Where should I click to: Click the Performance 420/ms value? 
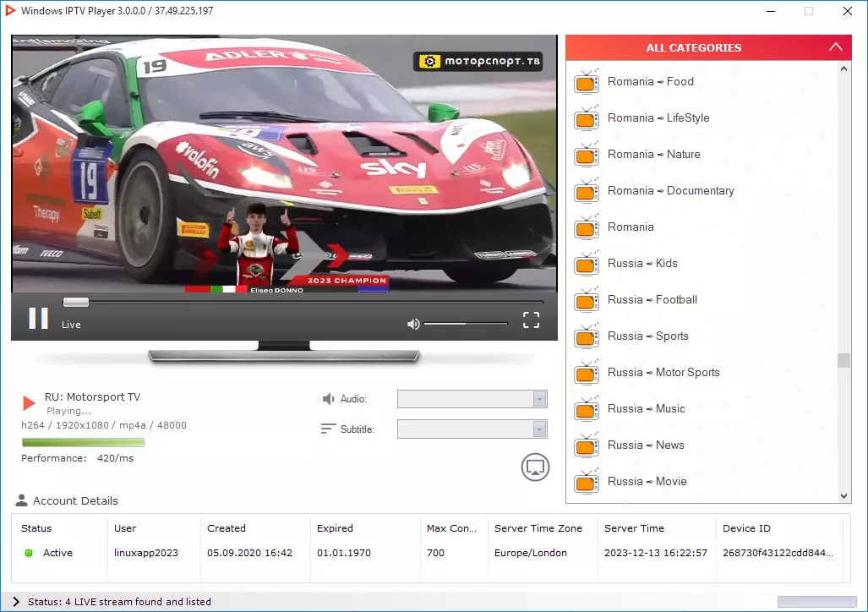tap(115, 458)
